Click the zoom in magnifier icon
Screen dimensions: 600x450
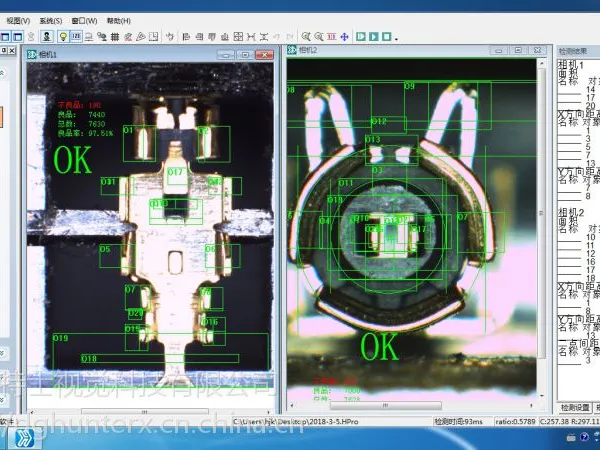click(x=306, y=37)
